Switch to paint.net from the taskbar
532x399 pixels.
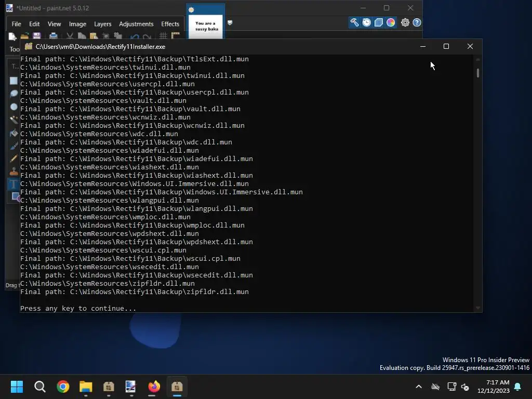[131, 387]
